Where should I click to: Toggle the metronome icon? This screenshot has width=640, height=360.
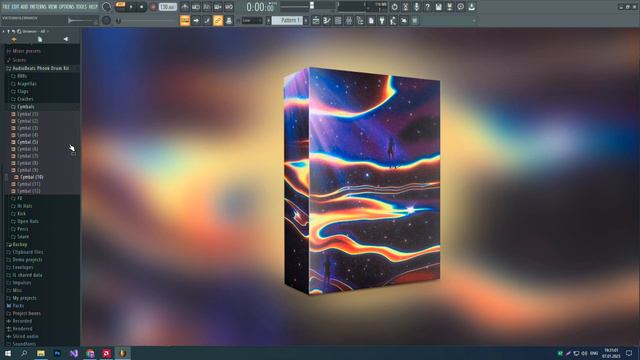click(x=185, y=7)
